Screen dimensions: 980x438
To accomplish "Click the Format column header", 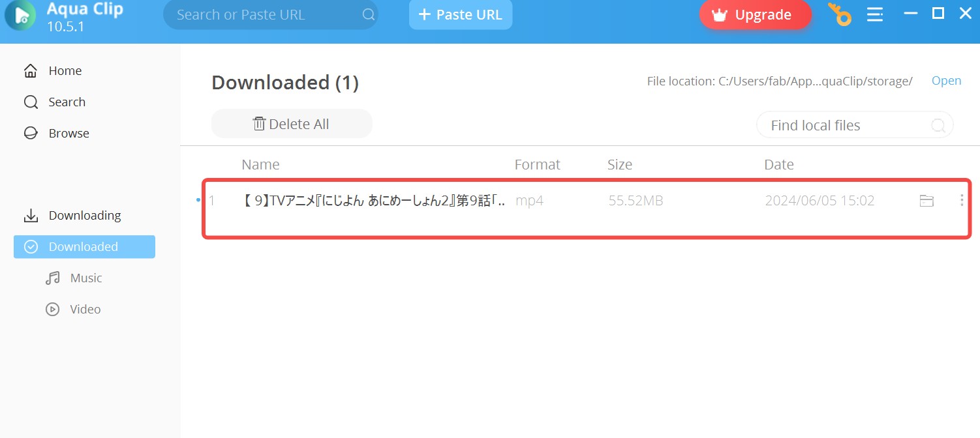I will [x=537, y=165].
